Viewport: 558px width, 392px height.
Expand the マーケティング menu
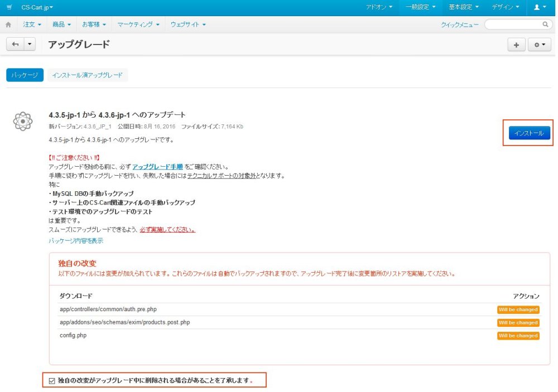(138, 25)
